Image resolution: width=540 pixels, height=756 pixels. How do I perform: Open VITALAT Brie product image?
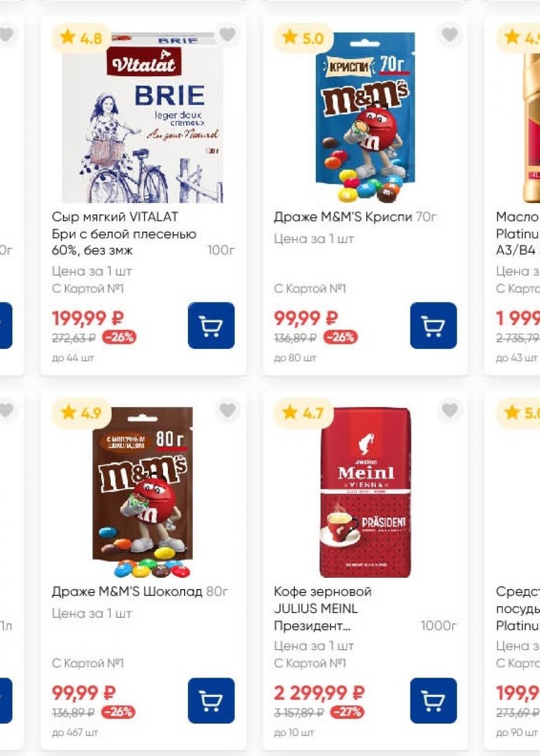[x=143, y=119]
